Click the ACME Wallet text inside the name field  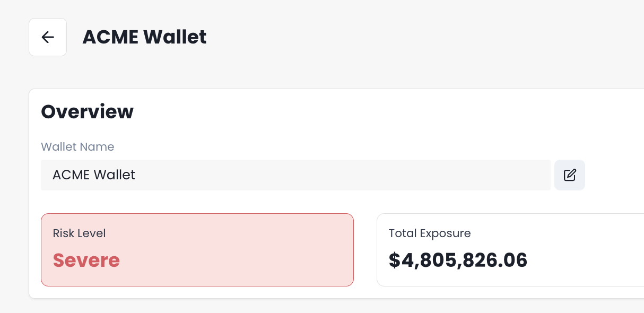pos(94,175)
